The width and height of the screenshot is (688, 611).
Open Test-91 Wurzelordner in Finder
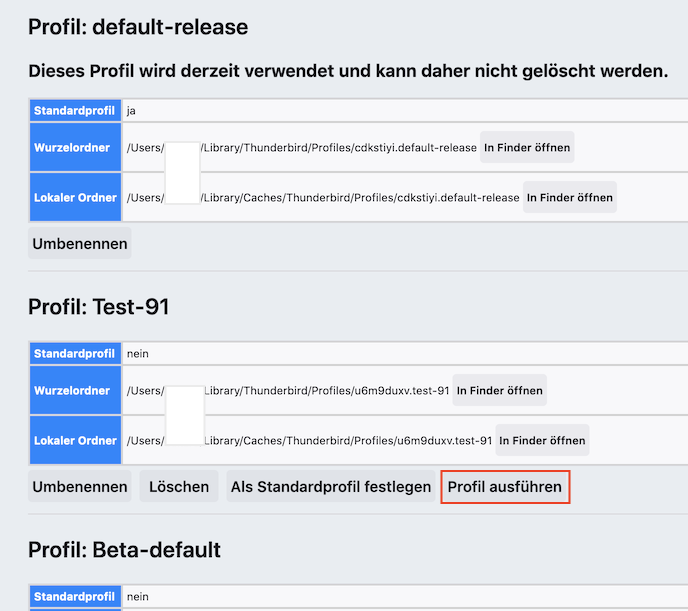499,391
